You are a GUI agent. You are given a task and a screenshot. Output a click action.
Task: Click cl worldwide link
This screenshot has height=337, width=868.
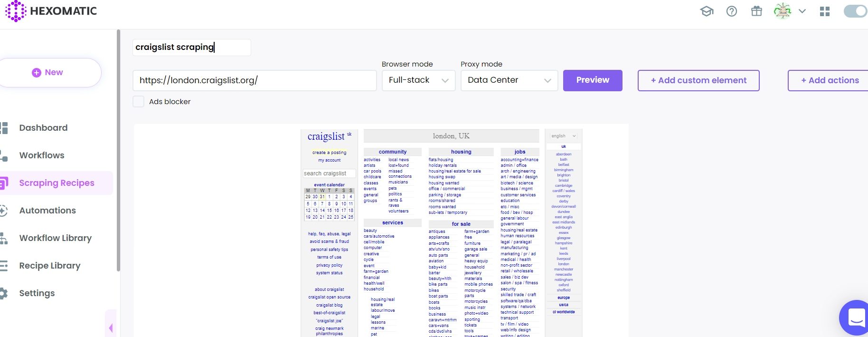(x=564, y=312)
